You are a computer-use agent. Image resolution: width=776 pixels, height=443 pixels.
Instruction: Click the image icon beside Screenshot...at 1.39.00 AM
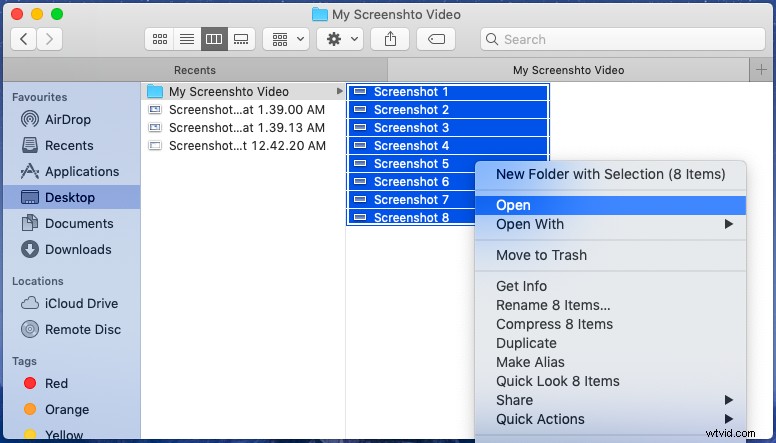click(155, 109)
